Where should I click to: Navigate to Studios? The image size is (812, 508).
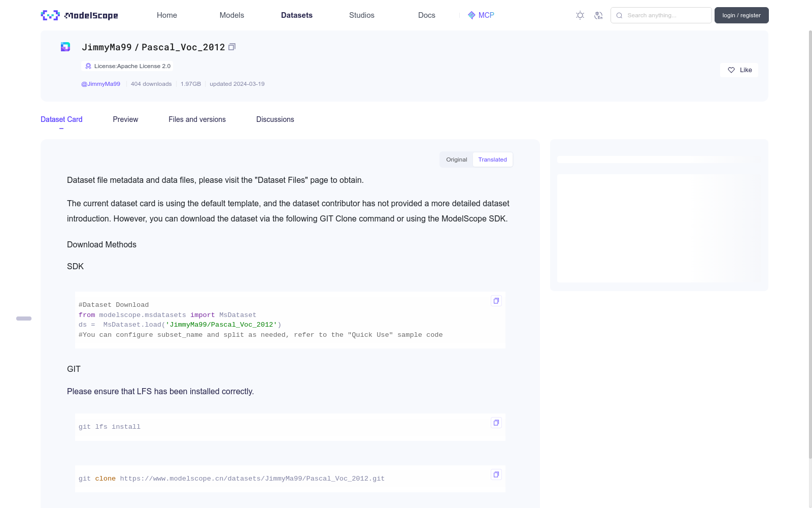click(x=362, y=15)
